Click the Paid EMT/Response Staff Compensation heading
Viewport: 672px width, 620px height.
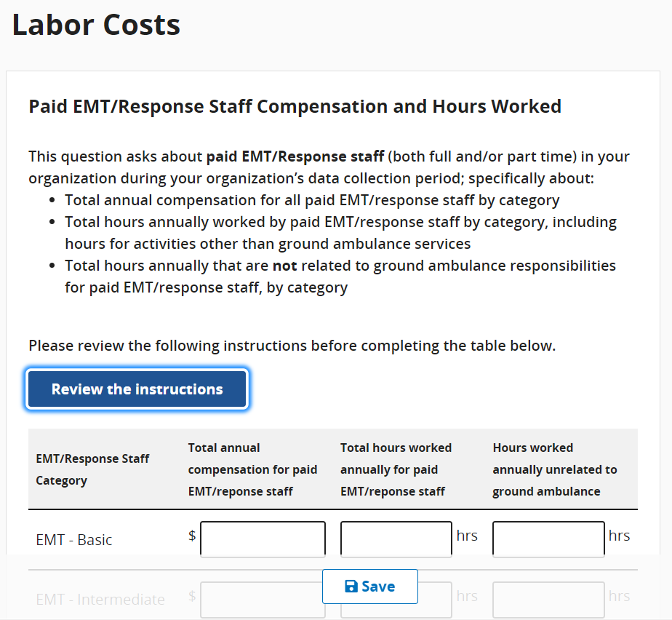295,106
